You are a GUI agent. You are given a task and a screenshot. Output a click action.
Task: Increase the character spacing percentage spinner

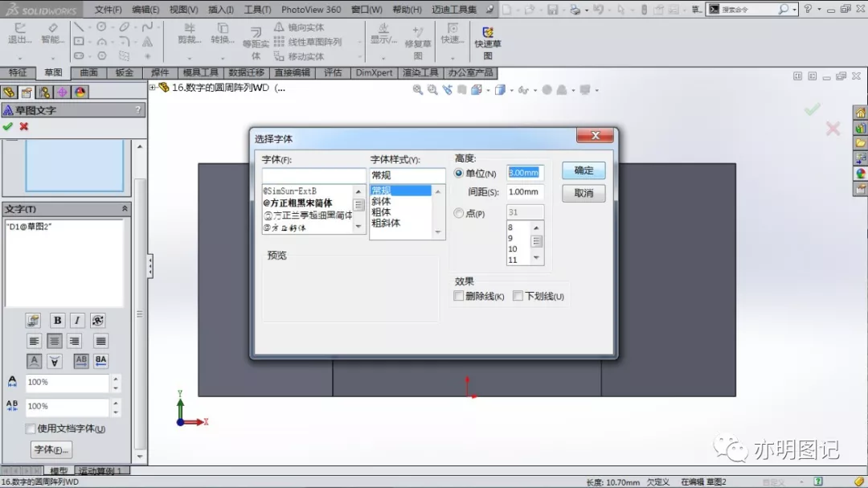(x=116, y=403)
